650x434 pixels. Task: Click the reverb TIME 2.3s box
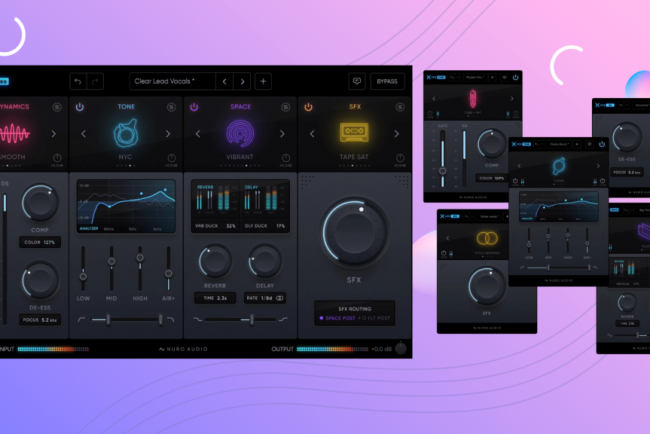[x=215, y=298]
